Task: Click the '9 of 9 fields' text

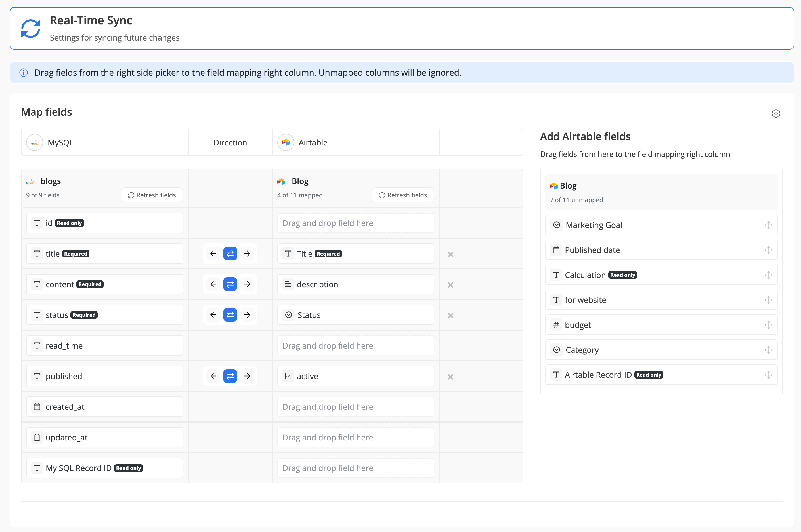Action: [43, 195]
